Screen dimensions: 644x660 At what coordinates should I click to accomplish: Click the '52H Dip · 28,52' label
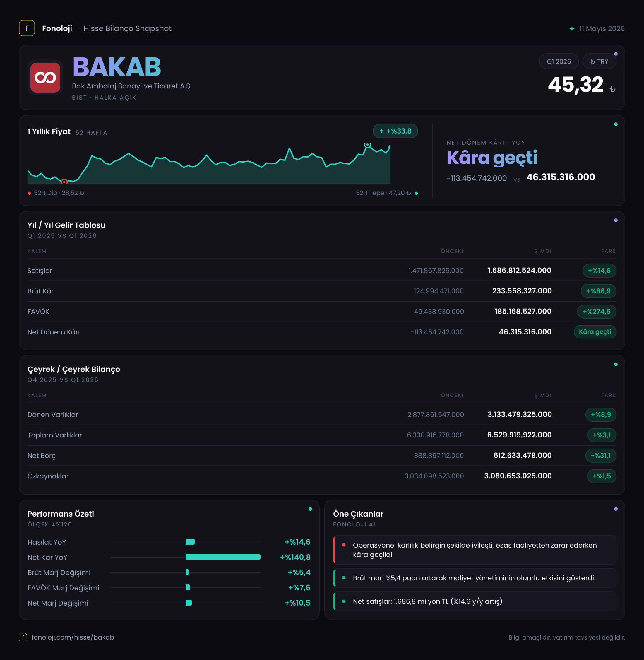[59, 193]
